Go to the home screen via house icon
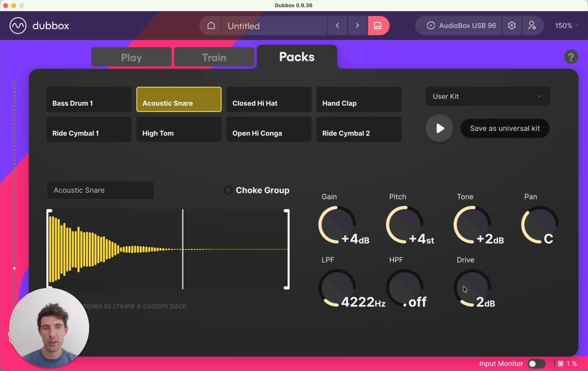588x371 pixels. click(211, 26)
